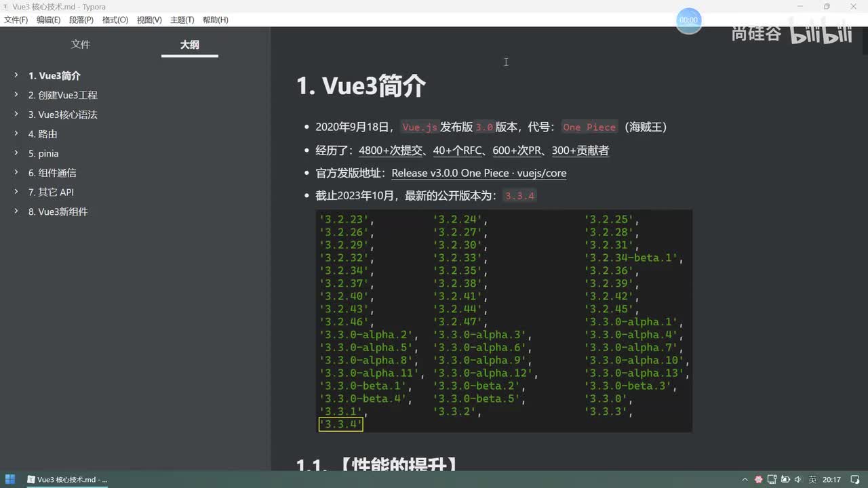The image size is (868, 488).
Task: Click the Typora taskbar button 'Vue3 核心技术.md'
Action: pyautogui.click(x=67, y=479)
